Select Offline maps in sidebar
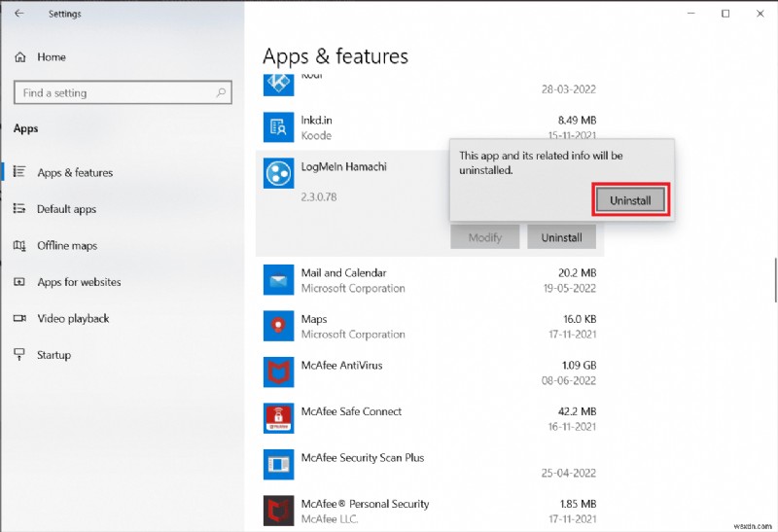The image size is (778, 532). [x=67, y=246]
